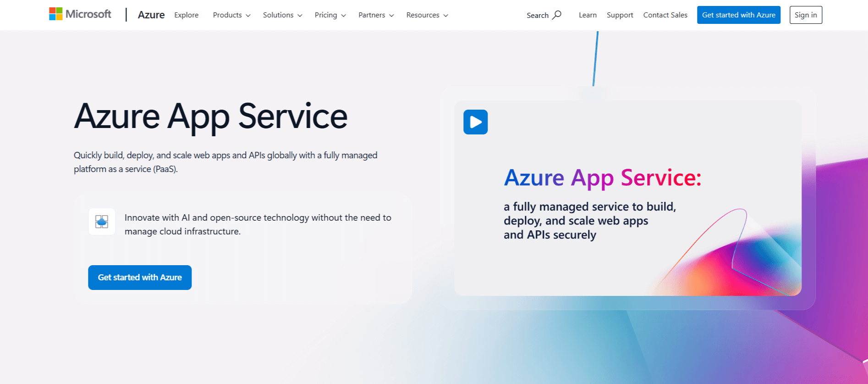Open the Contact Sales link
Screen dimensions: 868x384
click(665, 15)
